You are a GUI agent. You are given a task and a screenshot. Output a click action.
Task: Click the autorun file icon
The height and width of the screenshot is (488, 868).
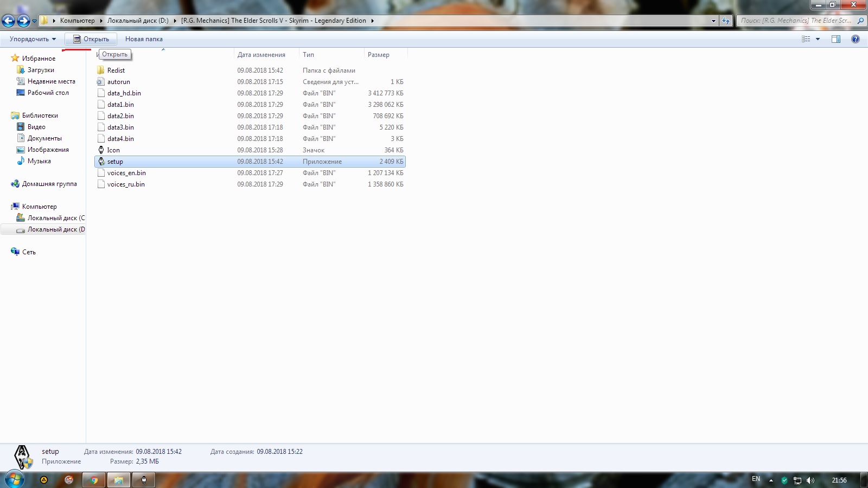click(101, 81)
